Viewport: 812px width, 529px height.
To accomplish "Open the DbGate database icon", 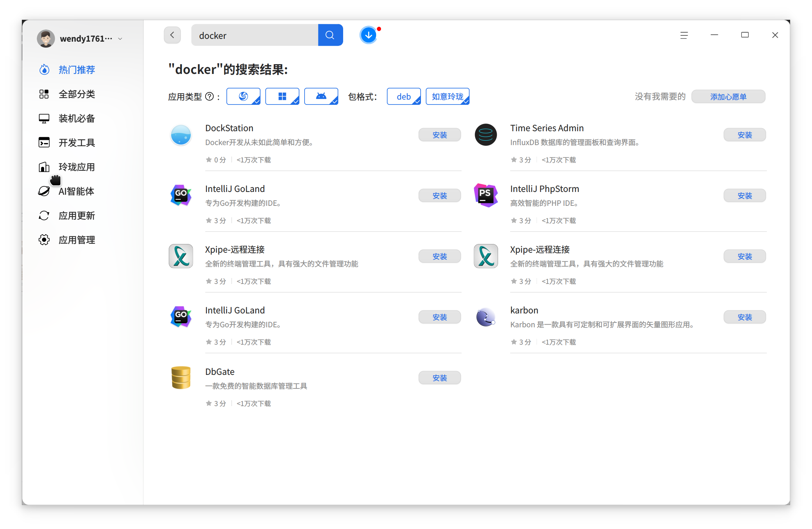I will tap(181, 378).
